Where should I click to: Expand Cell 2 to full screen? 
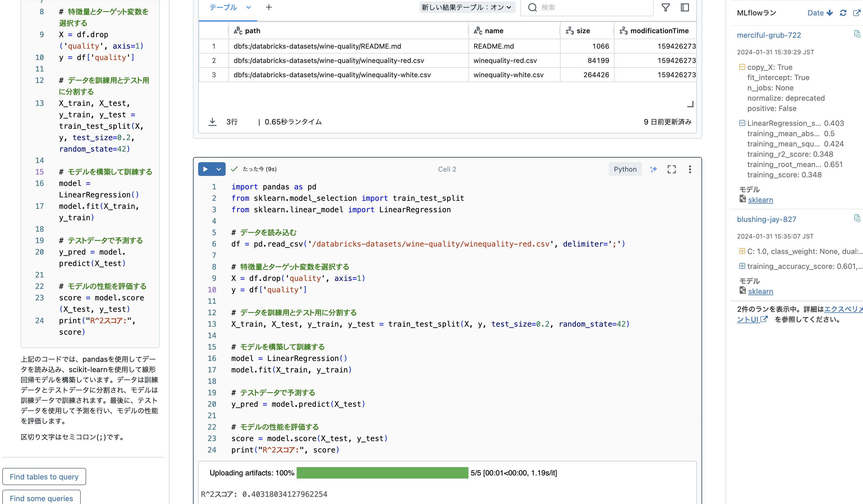[x=671, y=169]
